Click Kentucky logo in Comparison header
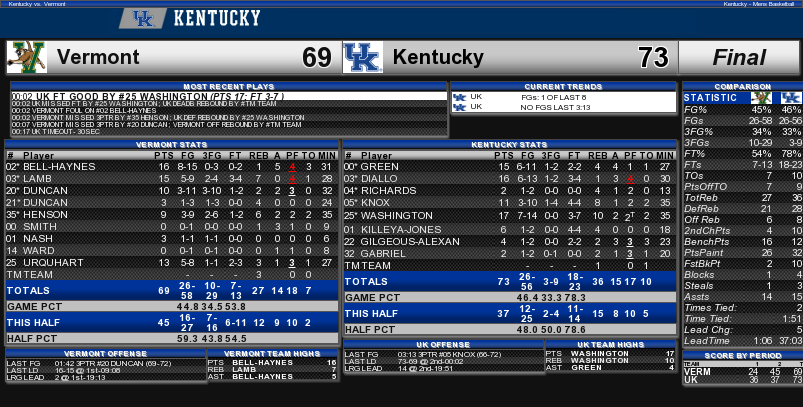This screenshot has width=803, height=407. click(790, 97)
